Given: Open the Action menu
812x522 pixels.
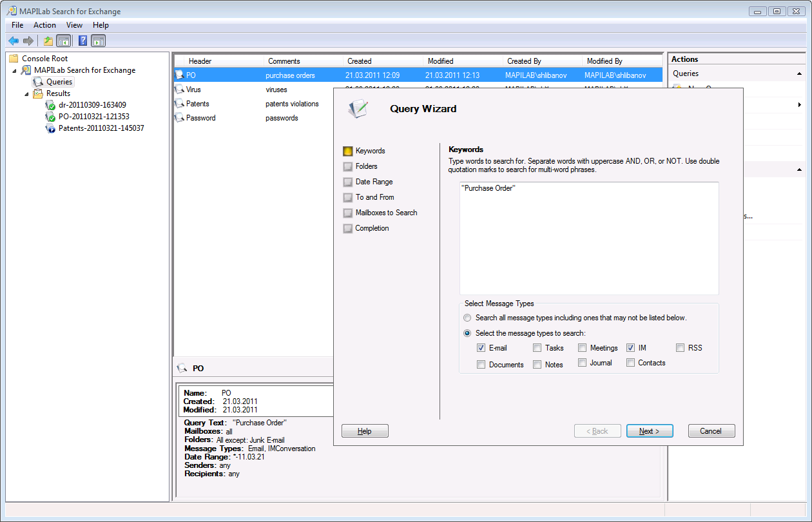Looking at the screenshot, I should click(x=44, y=25).
